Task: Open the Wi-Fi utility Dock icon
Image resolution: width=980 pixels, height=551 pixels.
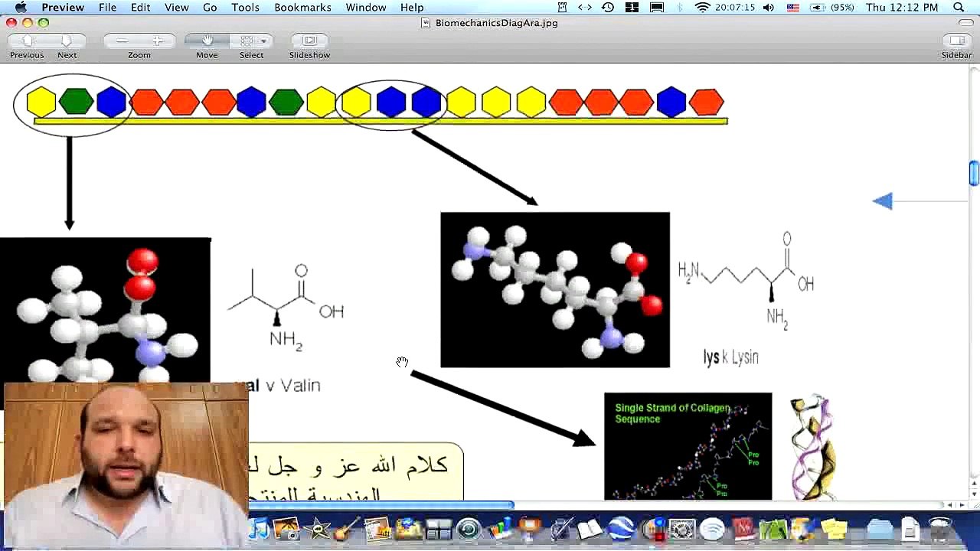Action: click(712, 529)
